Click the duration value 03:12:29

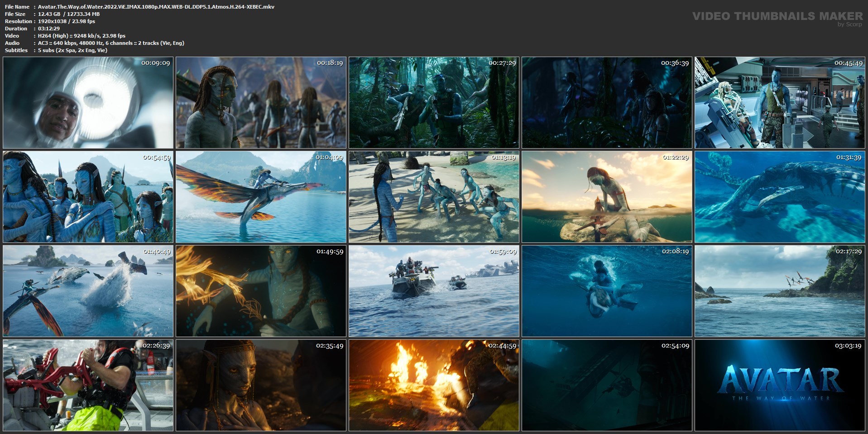click(x=49, y=29)
